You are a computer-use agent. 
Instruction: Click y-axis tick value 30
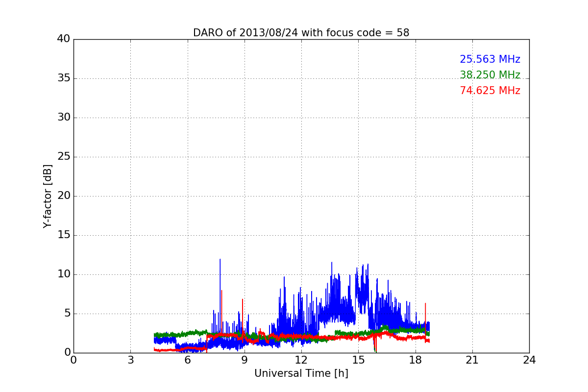point(64,118)
